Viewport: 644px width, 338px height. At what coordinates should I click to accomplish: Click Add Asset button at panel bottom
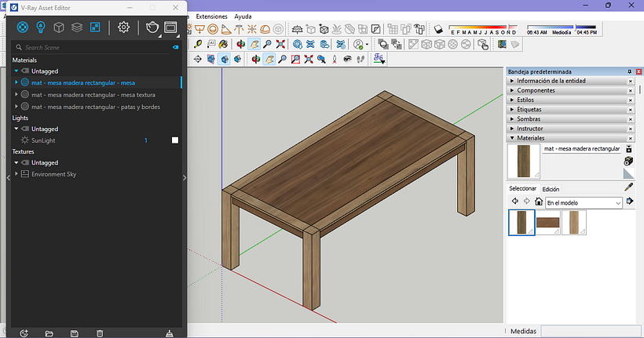24,333
